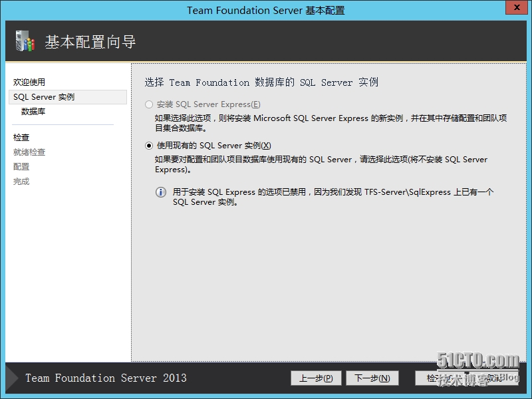Screen dimensions: 532x399
Task: Click the 上一步(P) back button
Action: coord(316,378)
